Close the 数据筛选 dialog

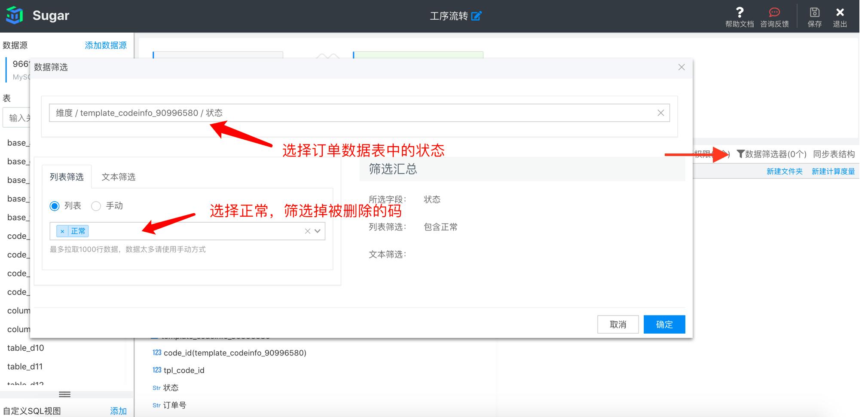coord(682,67)
